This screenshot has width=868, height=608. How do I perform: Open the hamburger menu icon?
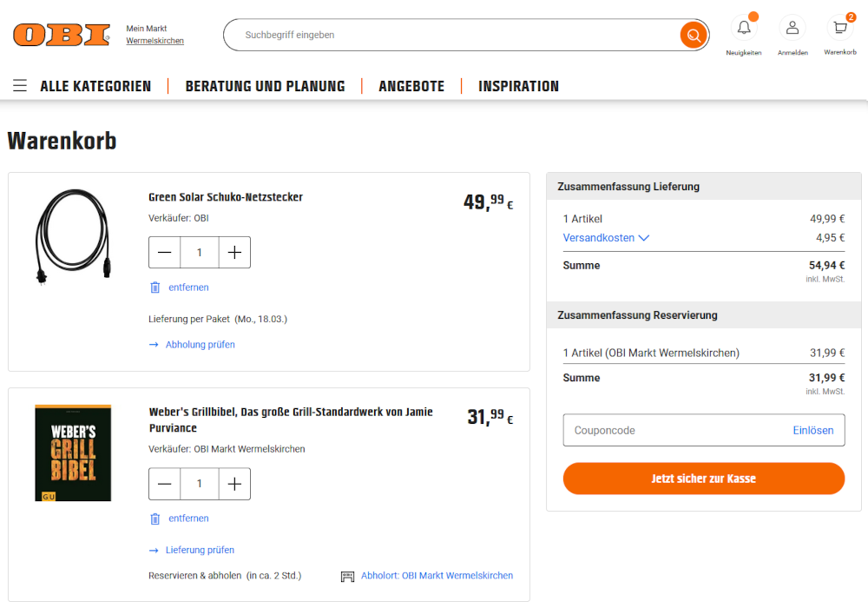(x=20, y=86)
